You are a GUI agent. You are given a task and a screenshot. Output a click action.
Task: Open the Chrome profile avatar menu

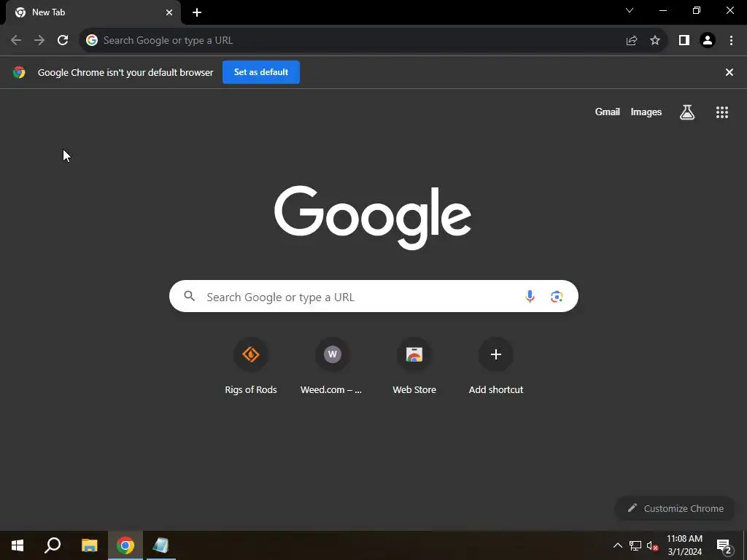[x=708, y=41]
